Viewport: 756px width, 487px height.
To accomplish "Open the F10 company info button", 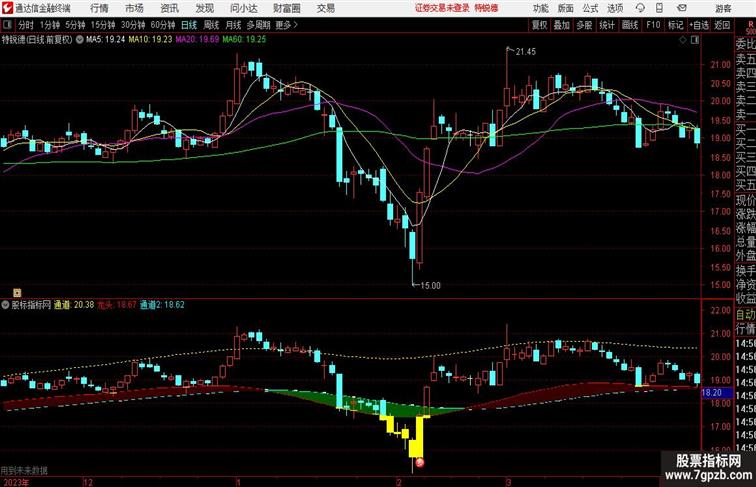I will [653, 25].
